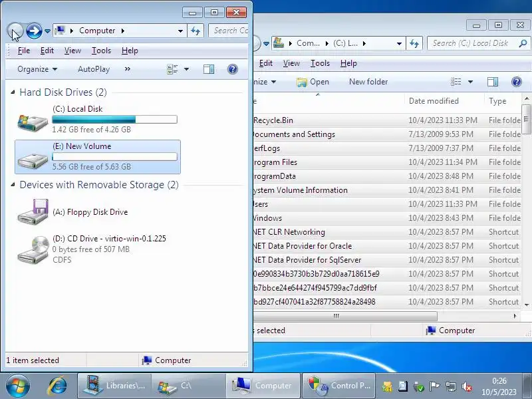The width and height of the screenshot is (532, 399).
Task: Click the Search Computer field
Action: click(229, 31)
